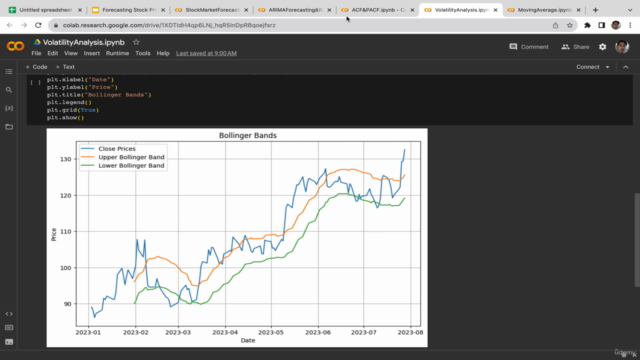640x360 pixels.
Task: Close the Untitled spreadsheet tab
Action: (x=80, y=10)
